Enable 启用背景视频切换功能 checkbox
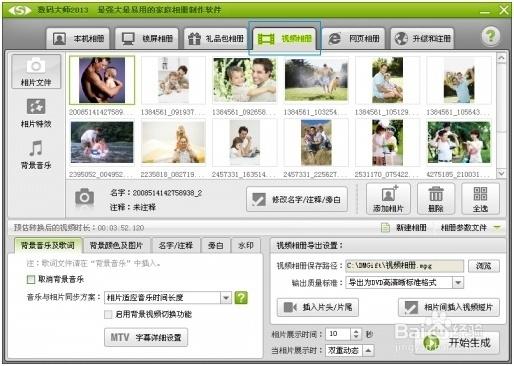The width and height of the screenshot is (514, 366). 108,314
